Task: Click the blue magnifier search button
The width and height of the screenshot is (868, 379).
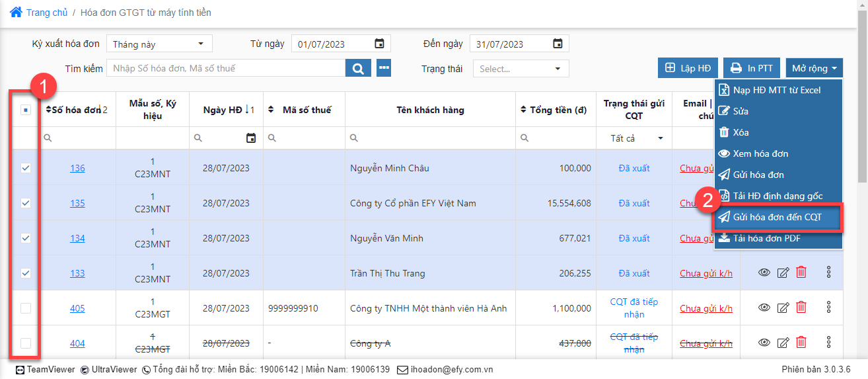Action: (358, 68)
